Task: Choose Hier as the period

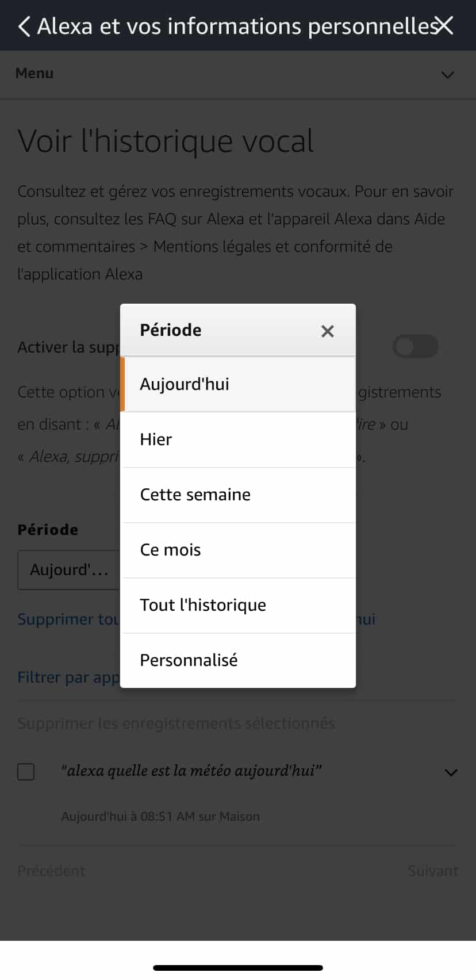Action: point(238,439)
